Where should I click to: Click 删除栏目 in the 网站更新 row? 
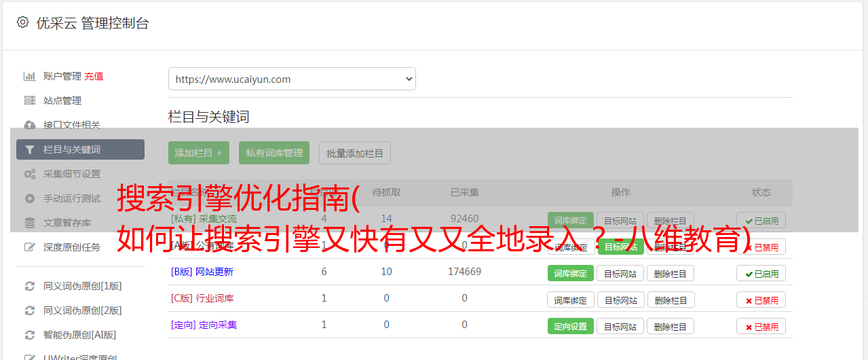click(671, 273)
